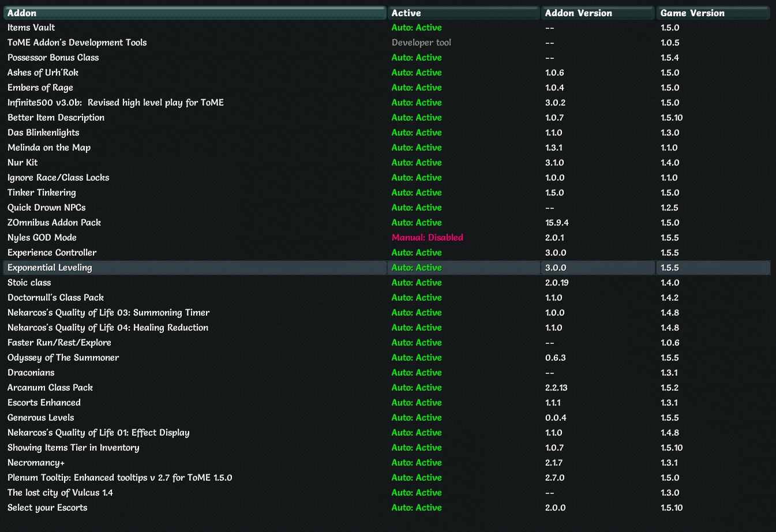Select the Draconians addon

click(31, 373)
